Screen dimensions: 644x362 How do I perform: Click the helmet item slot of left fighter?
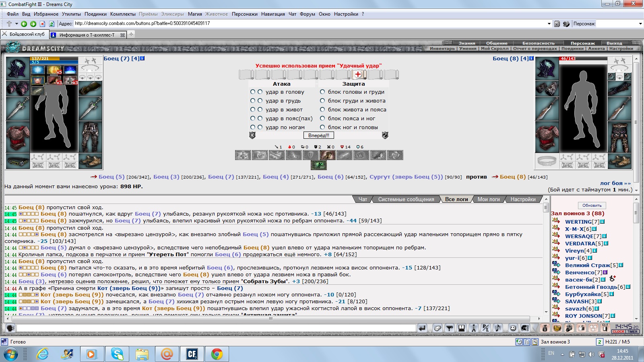point(18,68)
